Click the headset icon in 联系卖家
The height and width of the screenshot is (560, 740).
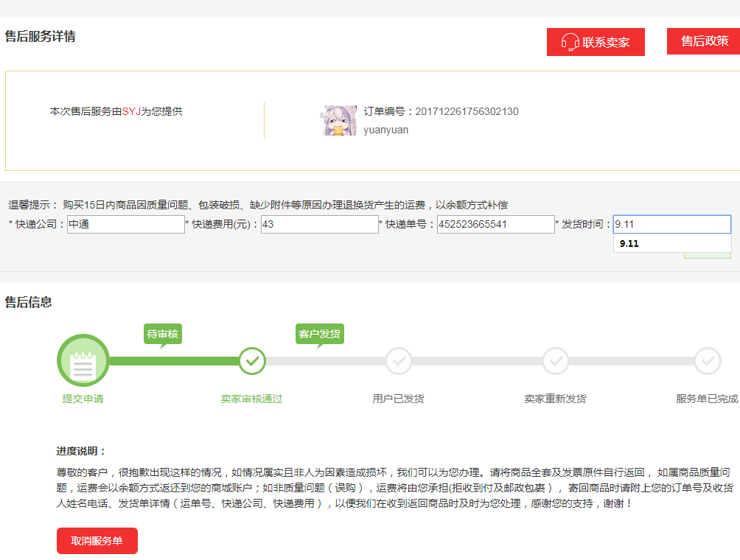(x=570, y=42)
